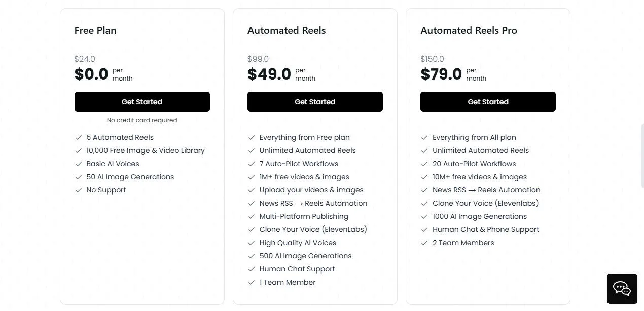Click Get Started under the Free Plan
644x311 pixels.
click(x=142, y=102)
